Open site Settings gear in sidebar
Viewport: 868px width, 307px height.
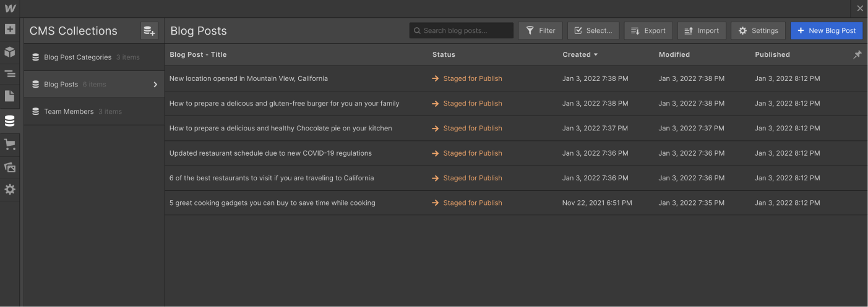coord(10,190)
